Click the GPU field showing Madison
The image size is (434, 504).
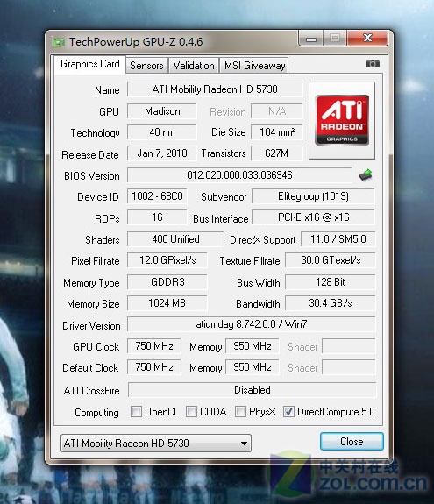161,111
